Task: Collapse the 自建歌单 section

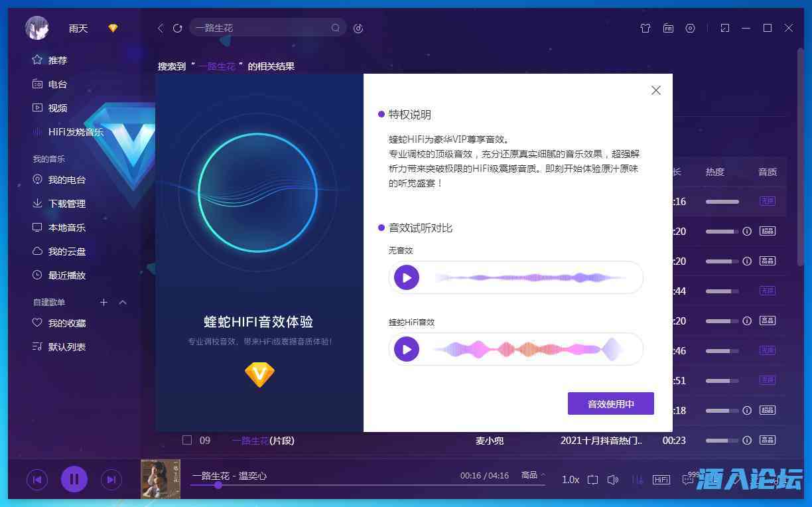Action: pos(123,302)
